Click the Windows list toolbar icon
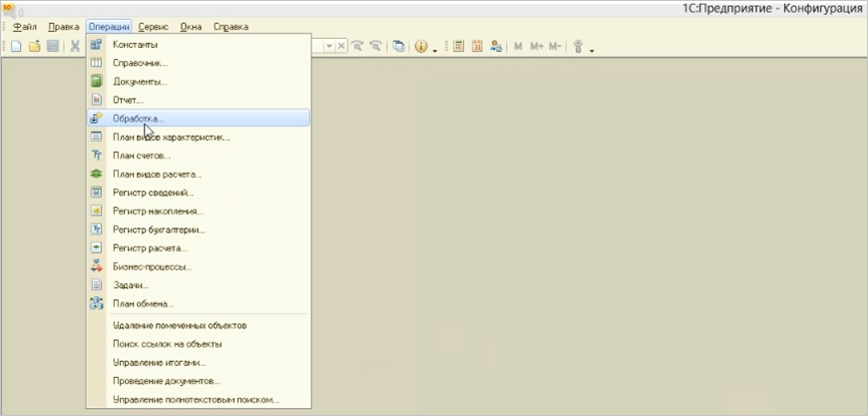868x416 pixels. pyautogui.click(x=398, y=47)
